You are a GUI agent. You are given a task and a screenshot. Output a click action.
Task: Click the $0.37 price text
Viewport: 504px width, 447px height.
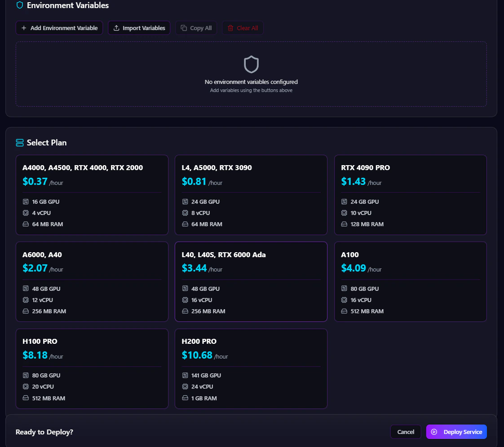click(x=35, y=181)
